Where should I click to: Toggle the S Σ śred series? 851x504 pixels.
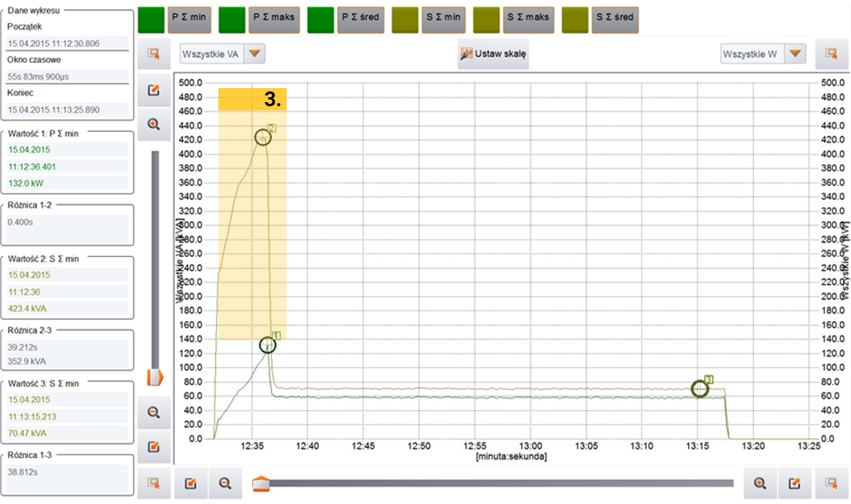coord(615,18)
